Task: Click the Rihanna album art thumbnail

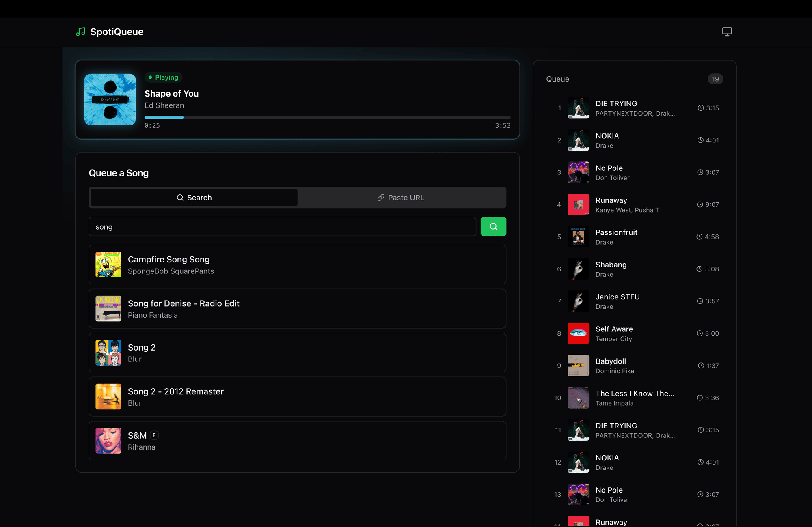Action: coord(108,441)
